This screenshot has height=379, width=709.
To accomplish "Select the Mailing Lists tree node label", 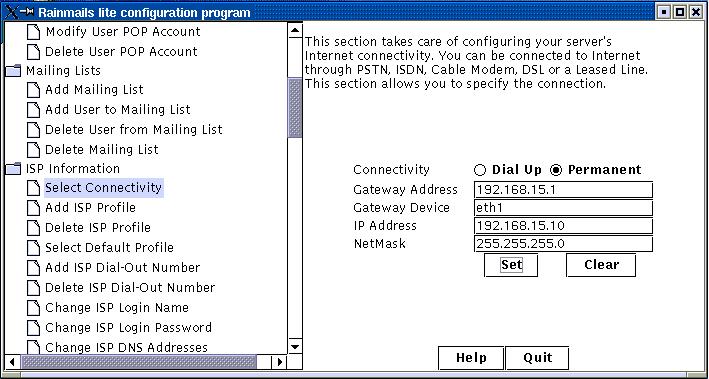I will point(63,71).
